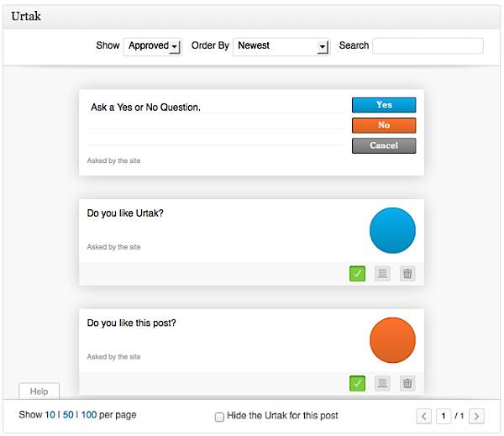The width and height of the screenshot is (504, 436).
Task: Click green approve checkmark for 'Do you like this post?'
Action: point(357,384)
